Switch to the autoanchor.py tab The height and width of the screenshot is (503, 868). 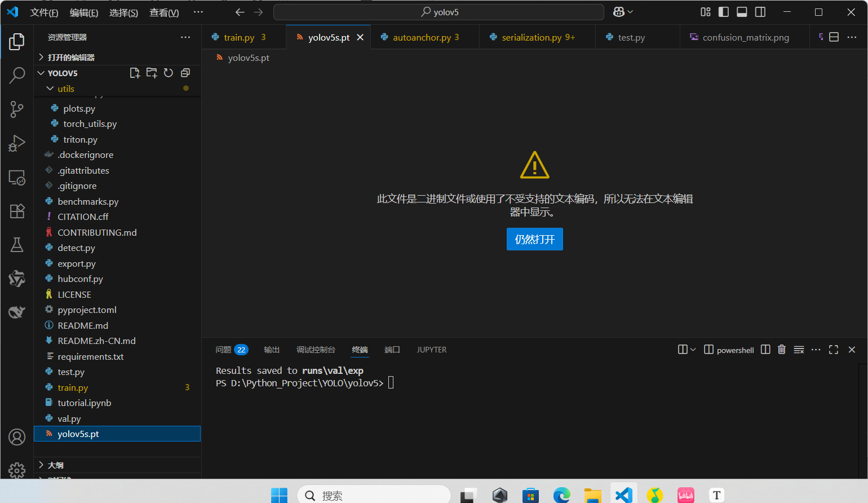425,37
